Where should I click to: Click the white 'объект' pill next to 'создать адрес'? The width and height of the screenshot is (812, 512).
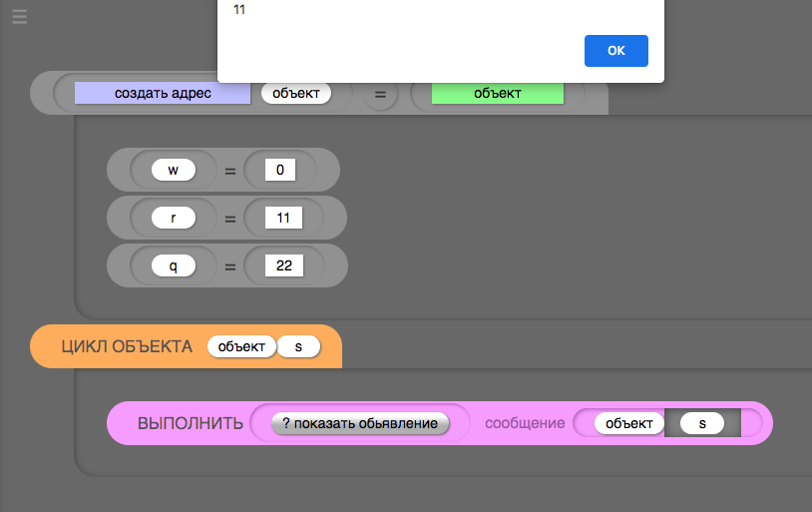coord(296,93)
